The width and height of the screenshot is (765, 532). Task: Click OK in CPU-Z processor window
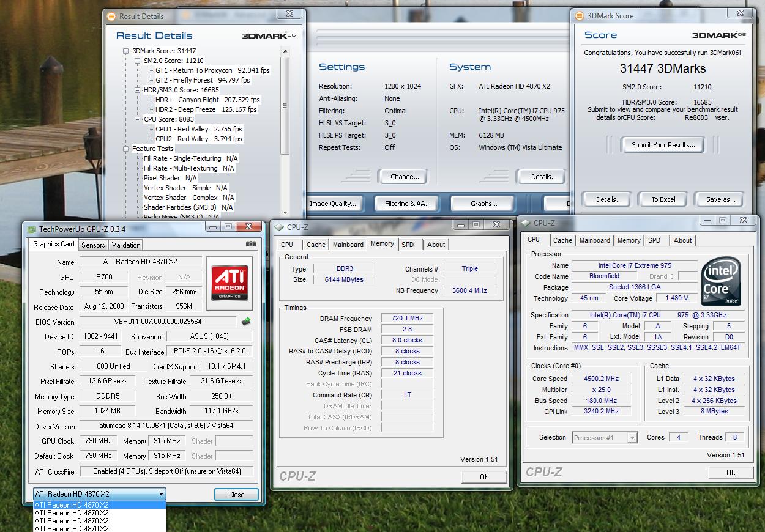pyautogui.click(x=731, y=472)
